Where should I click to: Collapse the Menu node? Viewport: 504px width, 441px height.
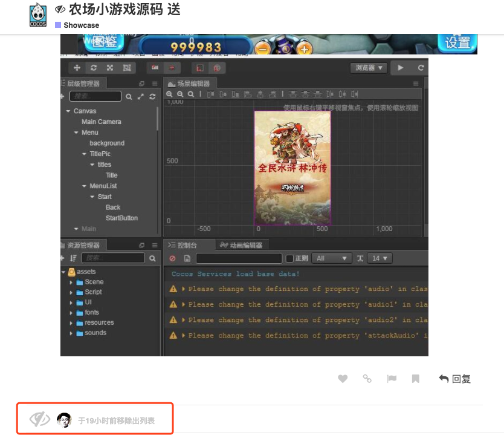coord(76,132)
